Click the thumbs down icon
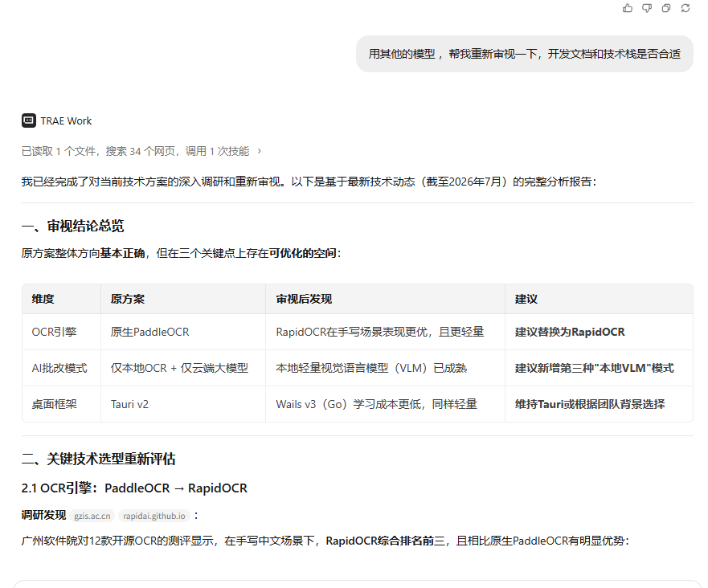The image size is (708, 588). (647, 8)
